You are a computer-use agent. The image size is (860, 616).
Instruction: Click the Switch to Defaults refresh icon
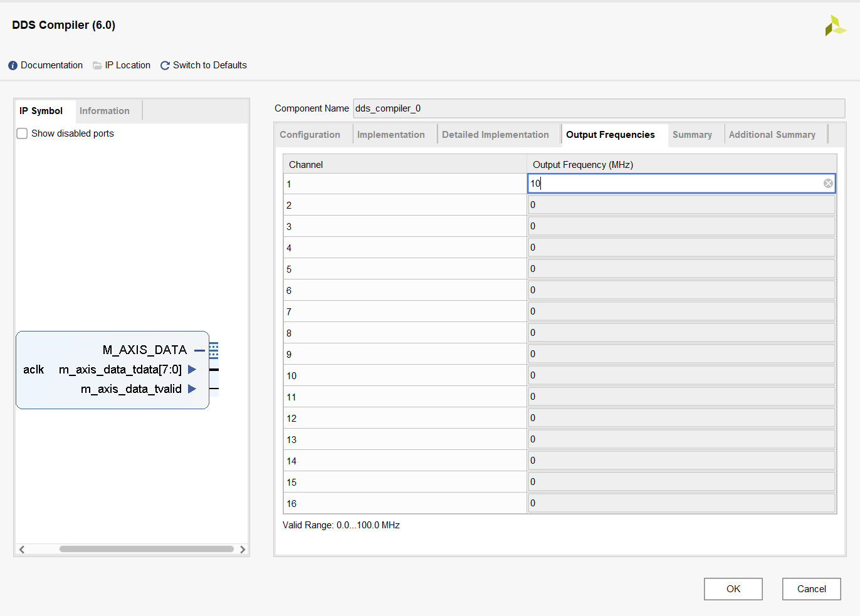pos(165,66)
